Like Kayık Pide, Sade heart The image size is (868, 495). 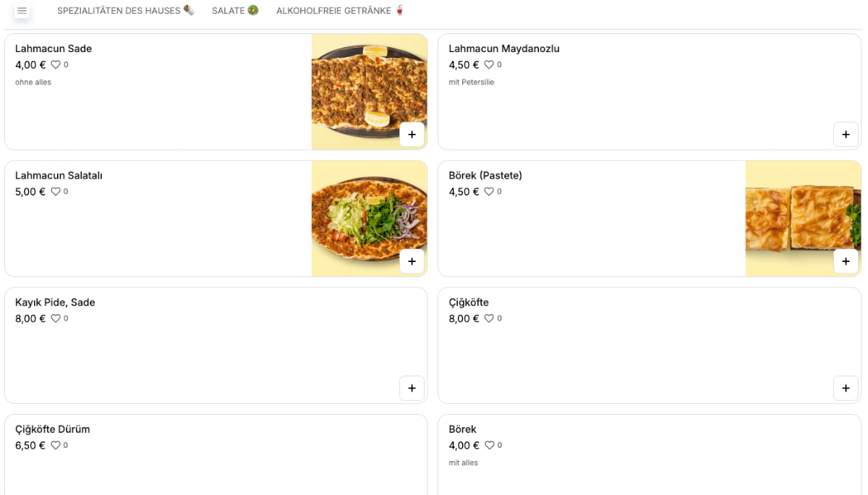click(56, 318)
